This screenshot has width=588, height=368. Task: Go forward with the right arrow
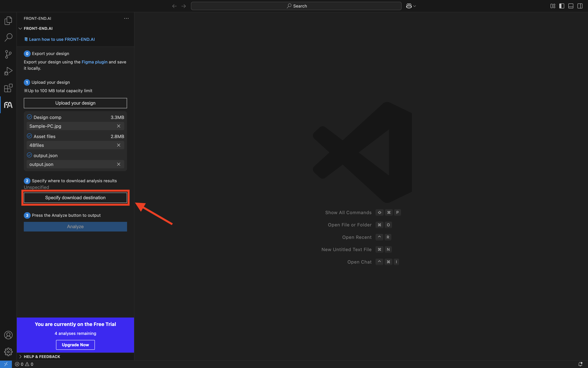[184, 6]
